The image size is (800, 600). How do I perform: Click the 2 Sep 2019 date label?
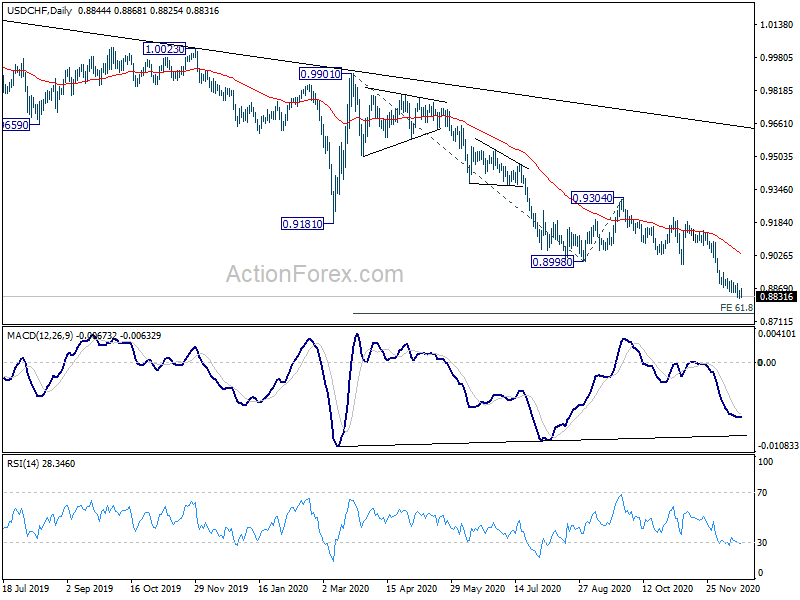[90, 588]
